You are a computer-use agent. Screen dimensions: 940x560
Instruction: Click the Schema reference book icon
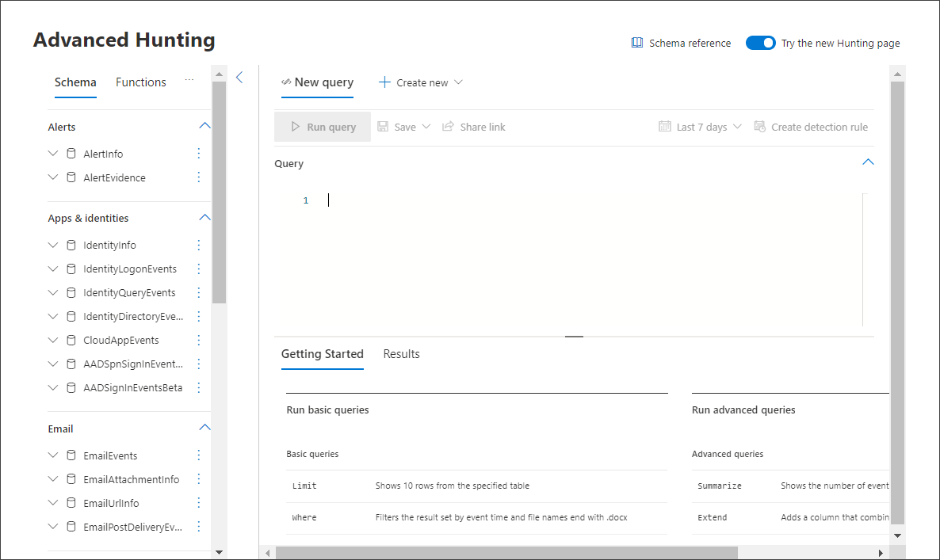coord(637,43)
